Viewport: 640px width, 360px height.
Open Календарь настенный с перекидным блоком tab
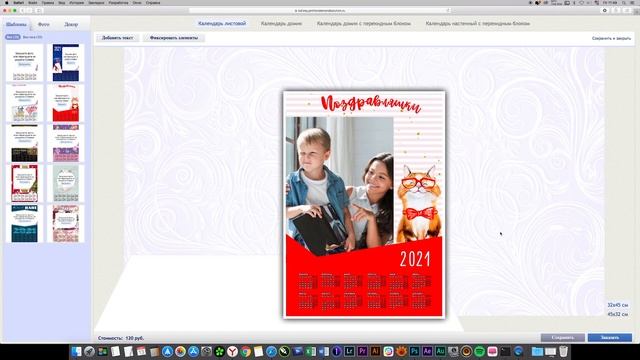pyautogui.click(x=478, y=24)
